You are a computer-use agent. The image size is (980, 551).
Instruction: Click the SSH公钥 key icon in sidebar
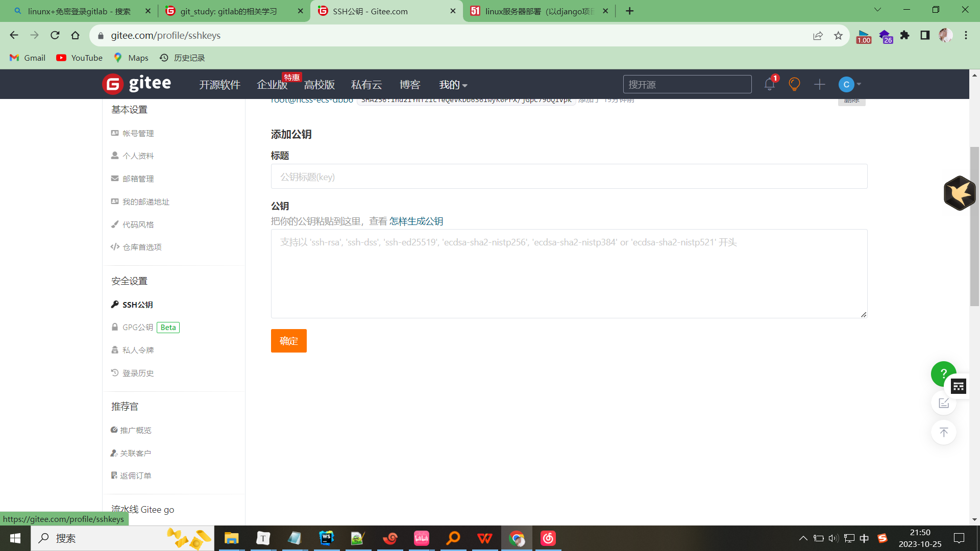coord(115,304)
